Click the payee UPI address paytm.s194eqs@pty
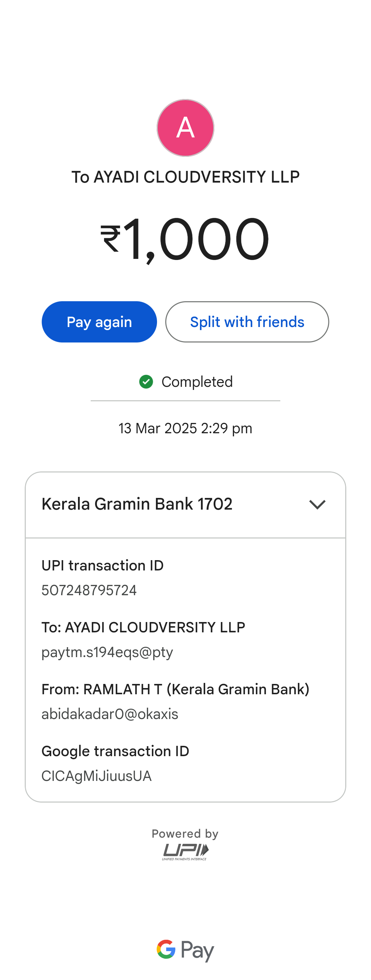The height and width of the screenshot is (980, 371). pyautogui.click(x=107, y=652)
